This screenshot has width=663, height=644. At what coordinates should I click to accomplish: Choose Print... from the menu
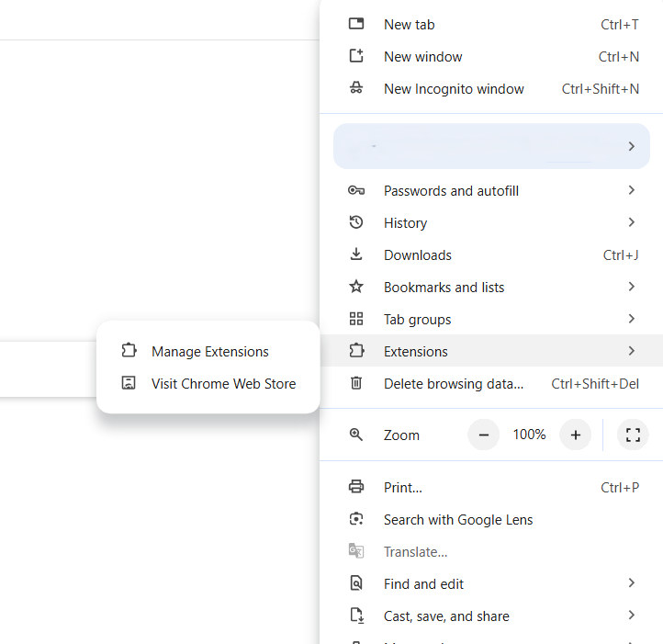[x=403, y=488]
